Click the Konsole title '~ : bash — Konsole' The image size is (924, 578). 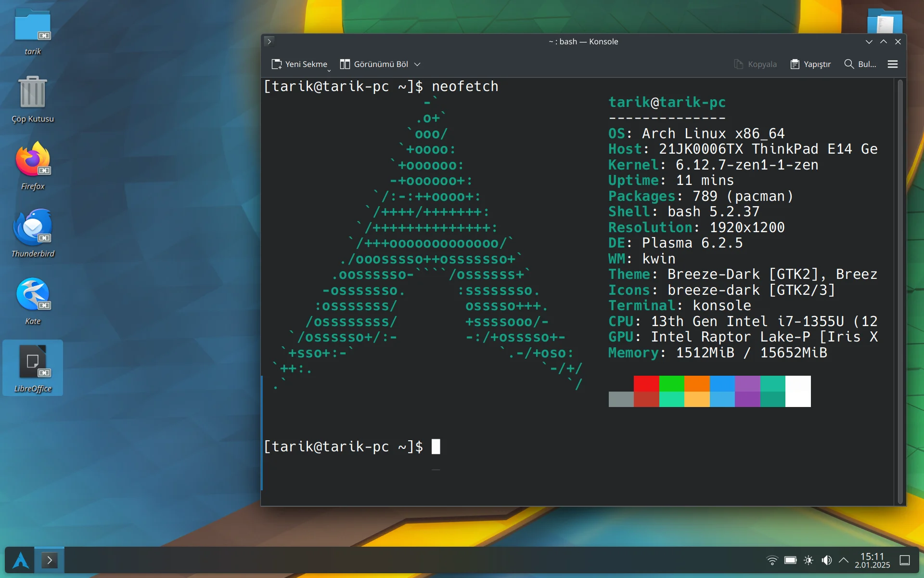(583, 41)
